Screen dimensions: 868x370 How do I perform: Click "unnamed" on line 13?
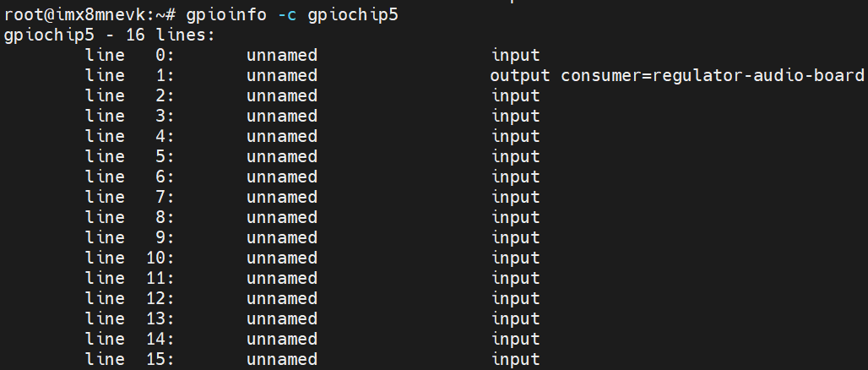[282, 319]
